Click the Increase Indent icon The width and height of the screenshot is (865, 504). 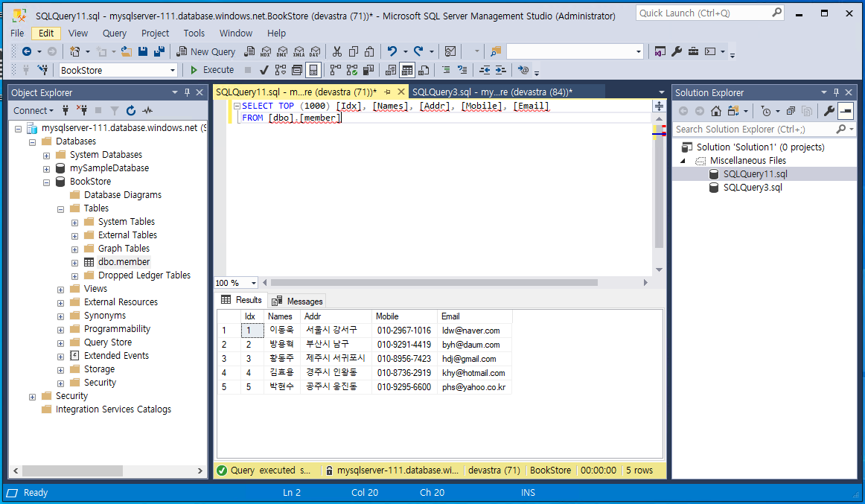point(500,70)
